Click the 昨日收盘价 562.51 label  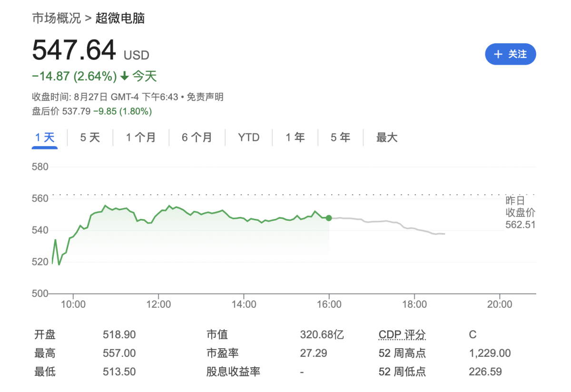(520, 212)
